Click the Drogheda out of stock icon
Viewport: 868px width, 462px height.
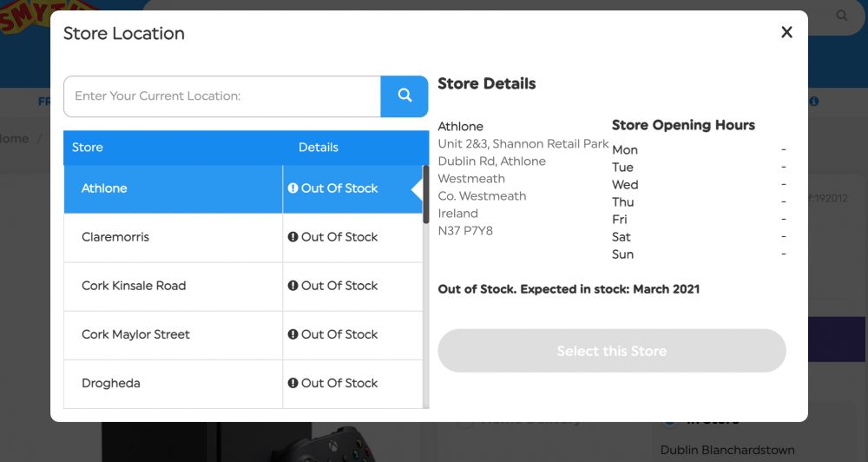coord(293,383)
